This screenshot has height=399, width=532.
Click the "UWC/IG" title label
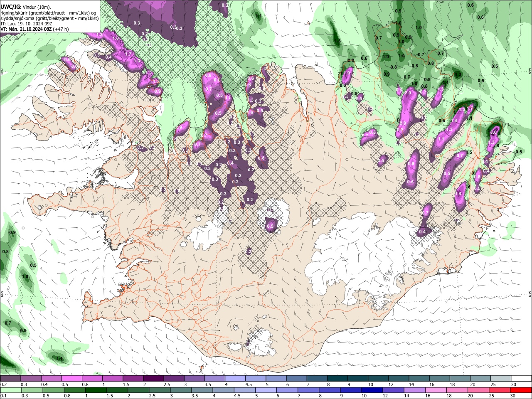point(10,7)
